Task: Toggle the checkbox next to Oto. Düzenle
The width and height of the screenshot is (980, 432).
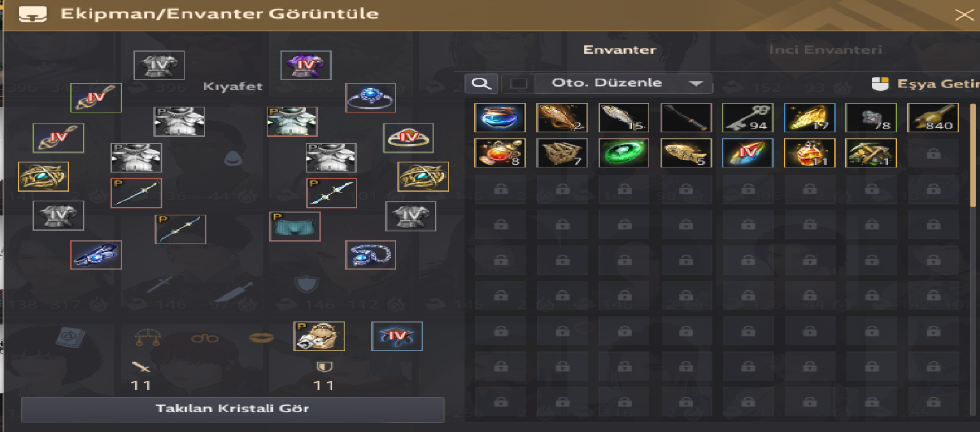Action: (x=517, y=83)
